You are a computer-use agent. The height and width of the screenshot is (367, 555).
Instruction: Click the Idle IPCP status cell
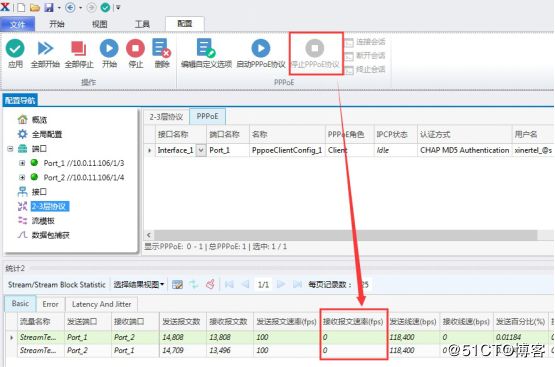pos(396,150)
